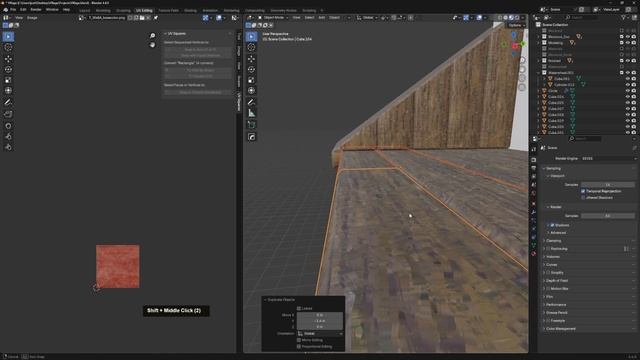Select the UV Rip Region tool
The image size is (640, 360).
tap(8, 114)
